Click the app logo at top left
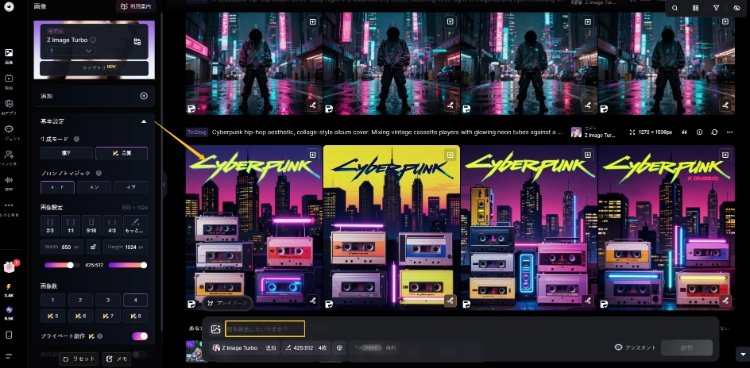The width and height of the screenshot is (750, 368). pyautogui.click(x=9, y=6)
